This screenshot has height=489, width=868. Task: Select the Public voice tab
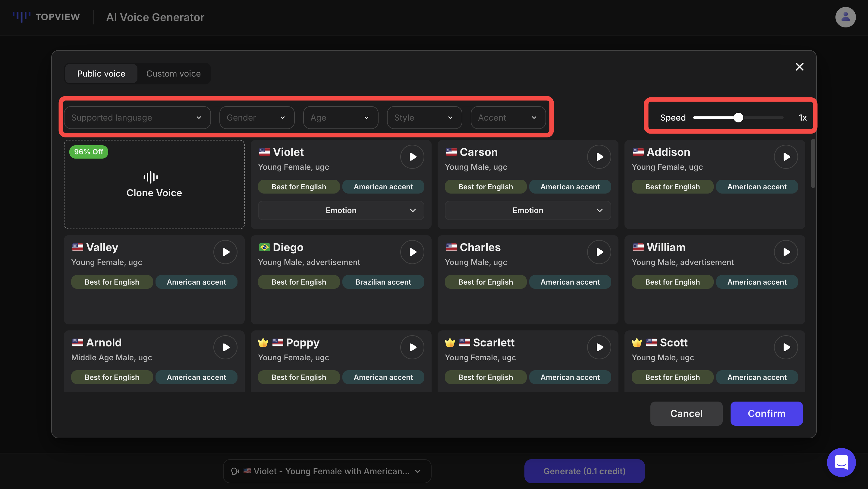point(101,74)
